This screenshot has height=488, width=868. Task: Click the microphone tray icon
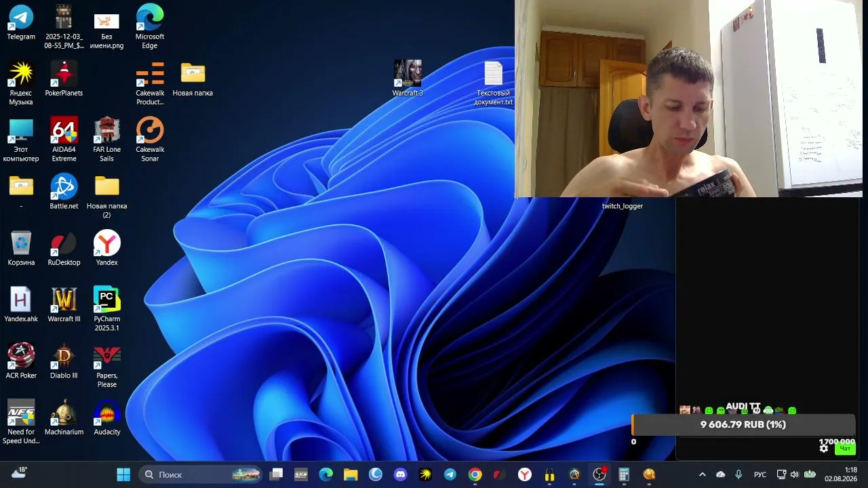click(738, 474)
